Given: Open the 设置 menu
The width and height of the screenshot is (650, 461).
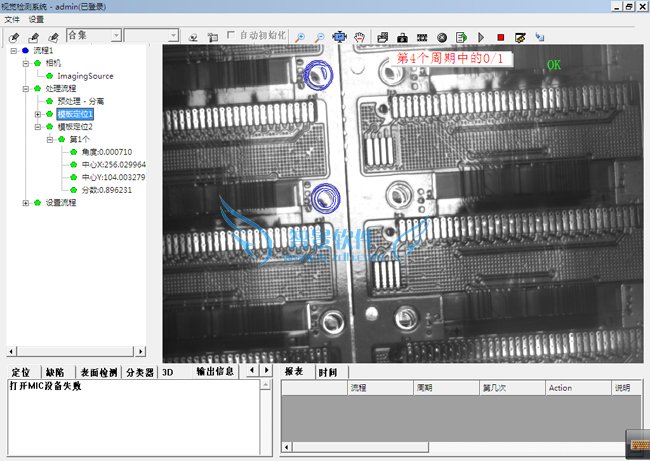Looking at the screenshot, I should click(x=37, y=19).
